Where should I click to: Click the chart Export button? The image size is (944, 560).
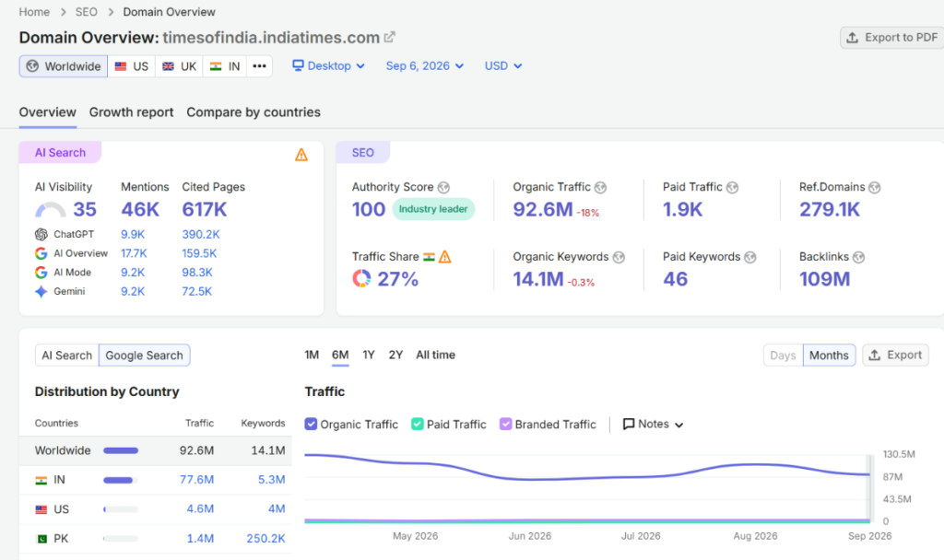tap(896, 356)
